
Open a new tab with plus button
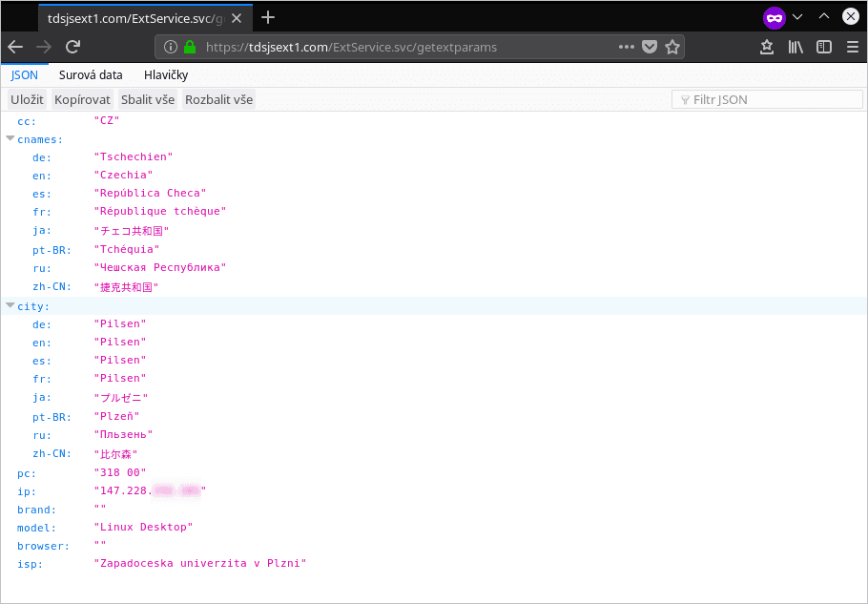point(268,18)
